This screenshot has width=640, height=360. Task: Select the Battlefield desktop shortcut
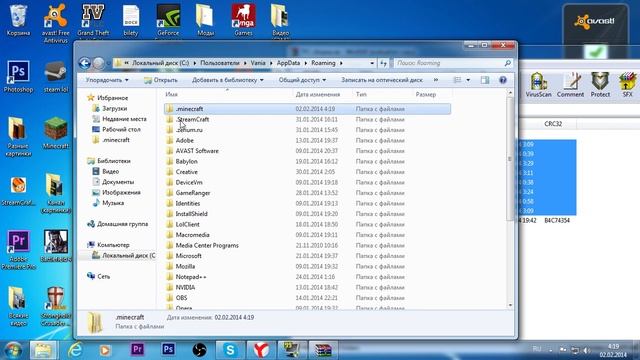tap(56, 246)
